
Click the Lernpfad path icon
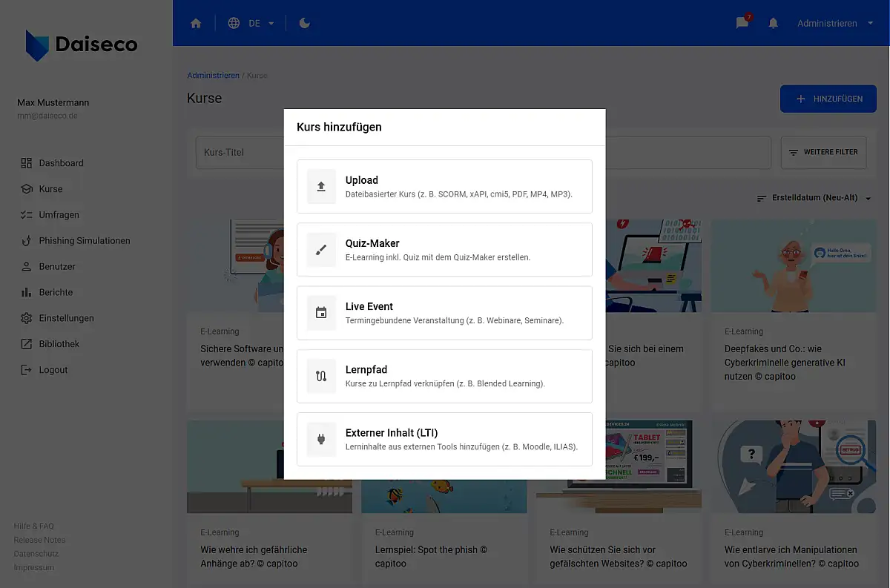tap(321, 376)
